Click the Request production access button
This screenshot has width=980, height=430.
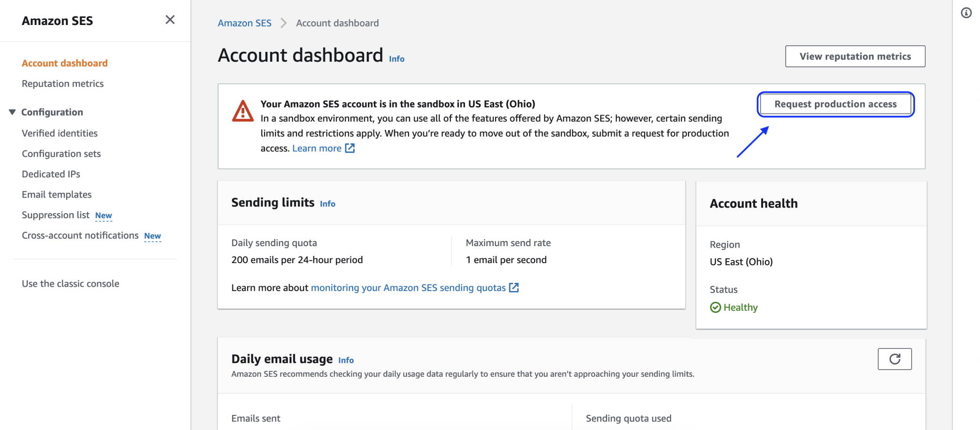835,104
